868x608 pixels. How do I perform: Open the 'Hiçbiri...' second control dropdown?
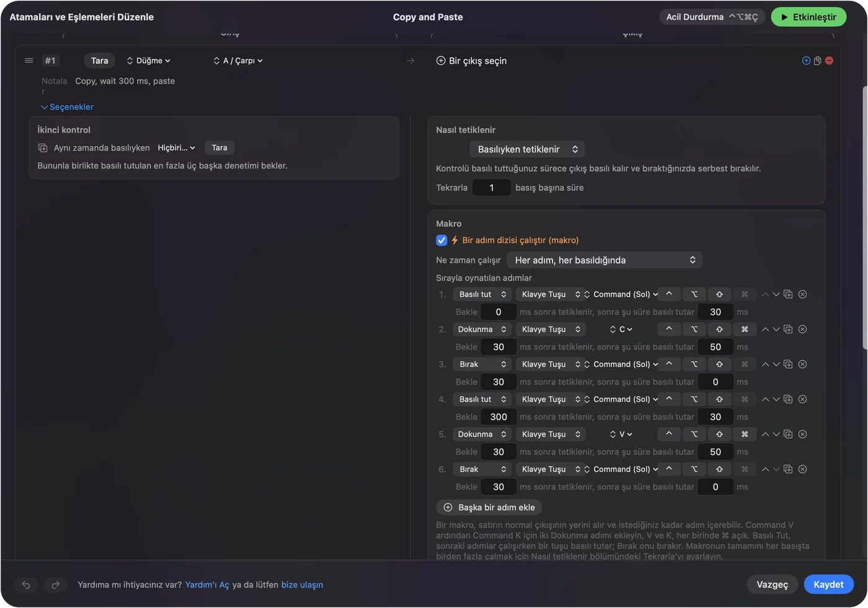[176, 148]
